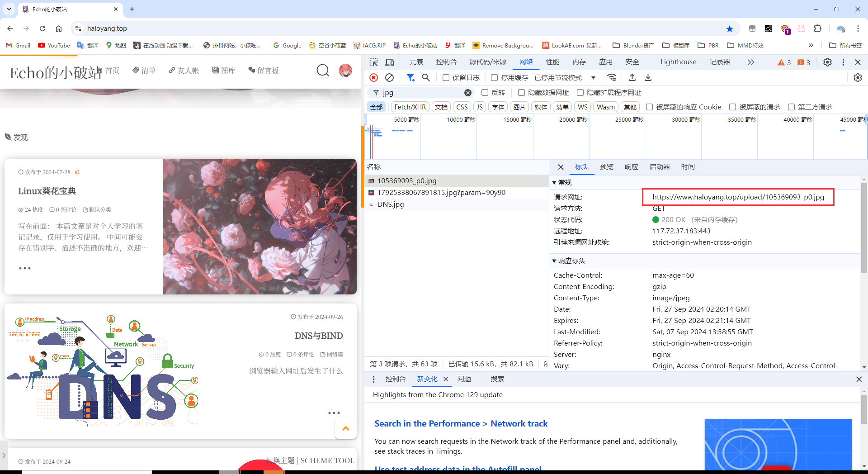
Task: Export HAR file with download icon
Action: coord(648,77)
